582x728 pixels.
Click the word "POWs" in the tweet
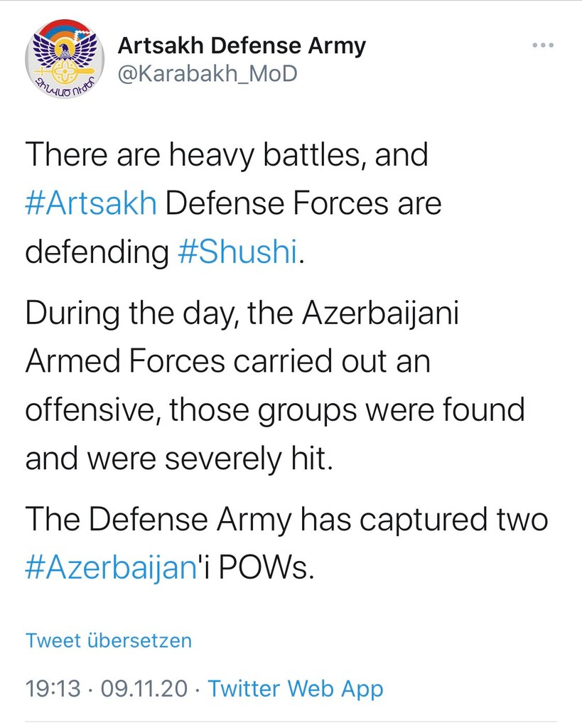[x=269, y=569]
